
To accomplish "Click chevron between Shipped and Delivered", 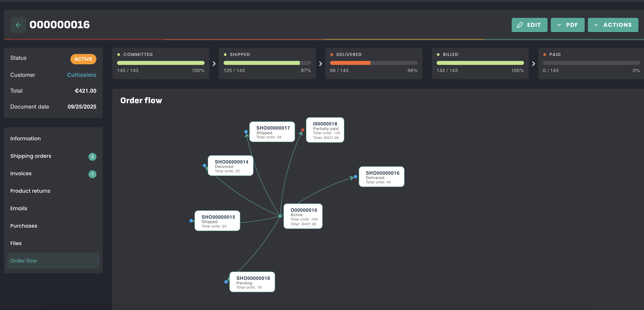I will point(320,64).
